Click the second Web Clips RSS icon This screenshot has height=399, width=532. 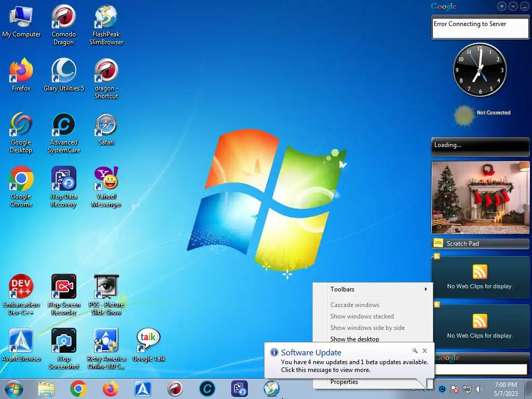click(480, 321)
